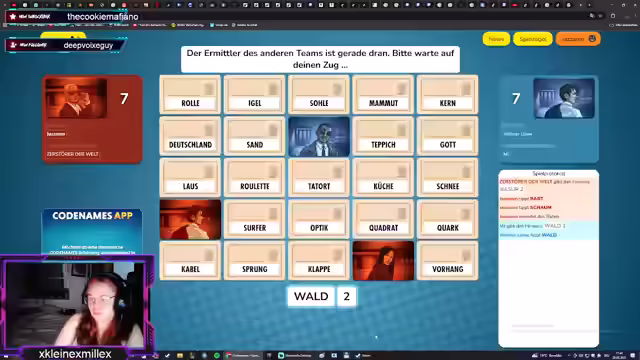Click the blue team spymaster portrait
This screenshot has width=640, height=360.
[564, 98]
